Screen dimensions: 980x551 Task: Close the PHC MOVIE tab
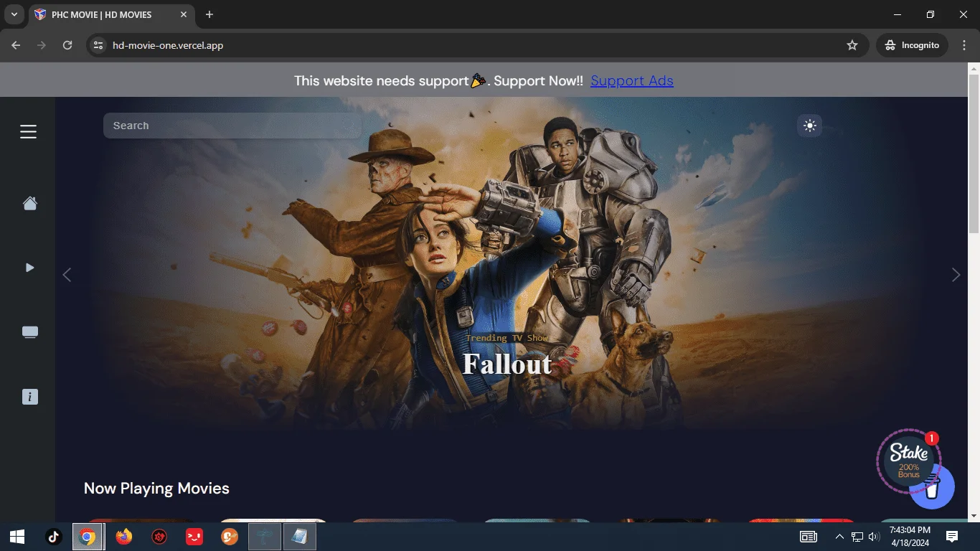tap(184, 14)
